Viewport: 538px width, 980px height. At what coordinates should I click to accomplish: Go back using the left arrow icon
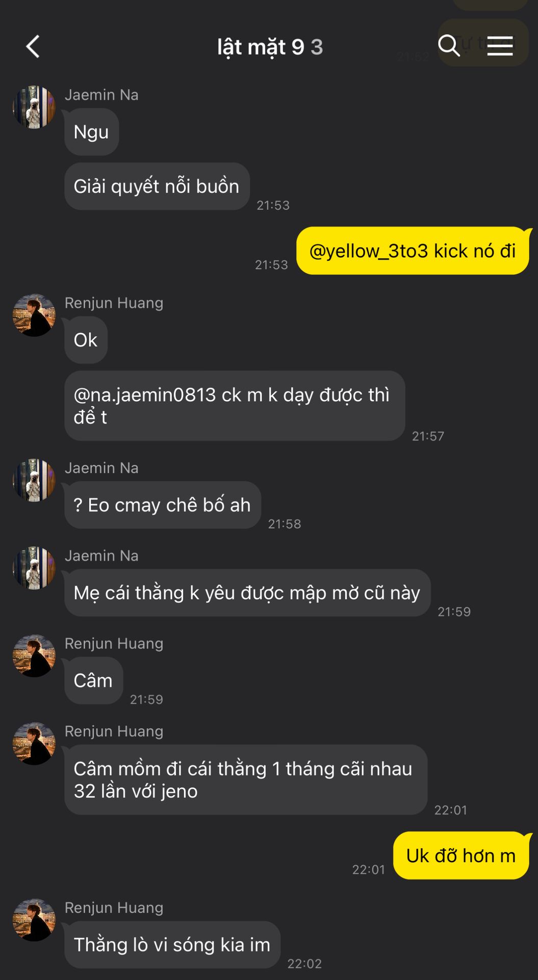click(x=33, y=46)
